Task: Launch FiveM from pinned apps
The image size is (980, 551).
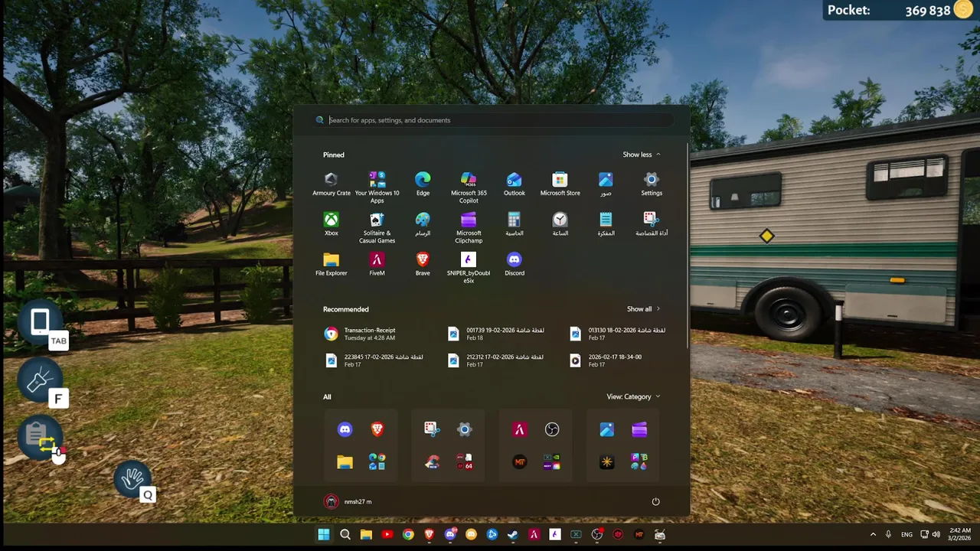Action: 377,264
